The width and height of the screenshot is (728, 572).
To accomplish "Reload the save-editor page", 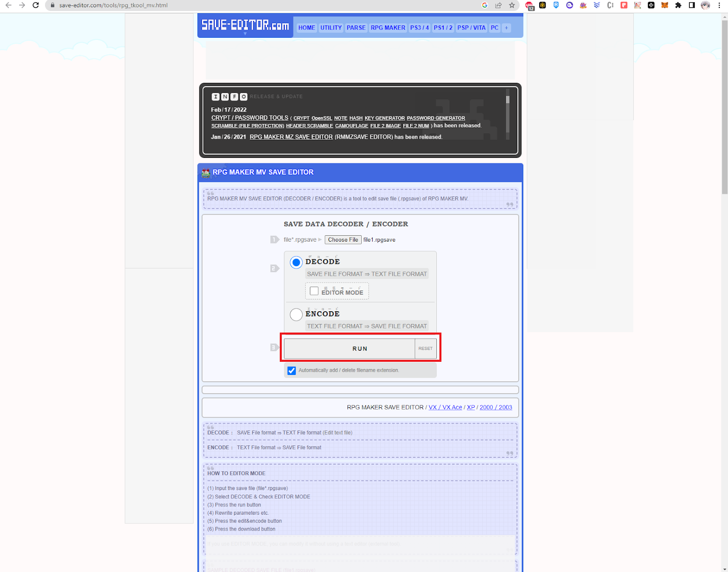I will pyautogui.click(x=35, y=5).
